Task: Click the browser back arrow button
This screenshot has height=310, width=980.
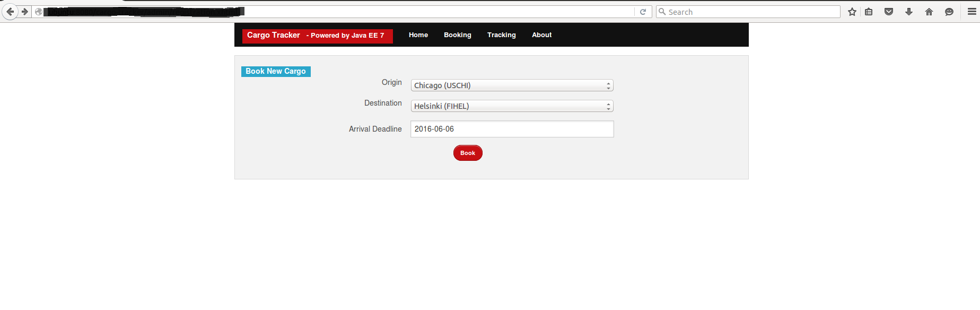Action: point(10,12)
